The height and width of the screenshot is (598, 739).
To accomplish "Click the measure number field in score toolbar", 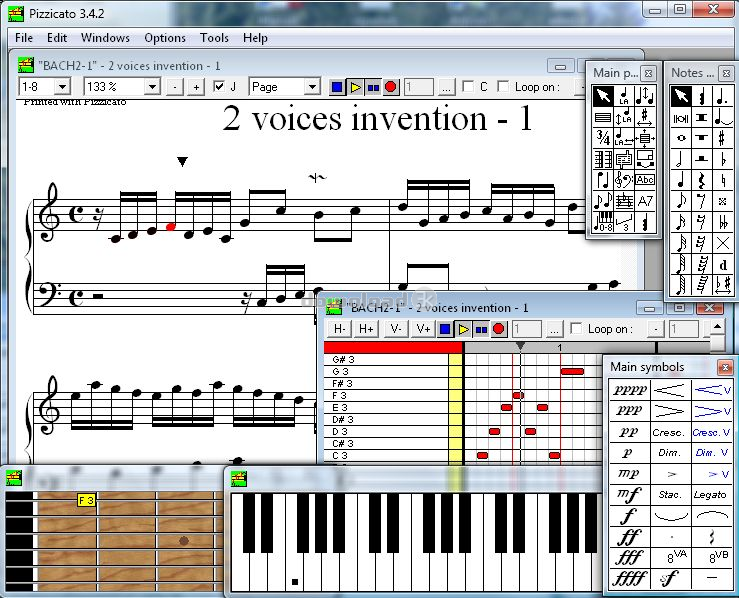I will tap(419, 87).
